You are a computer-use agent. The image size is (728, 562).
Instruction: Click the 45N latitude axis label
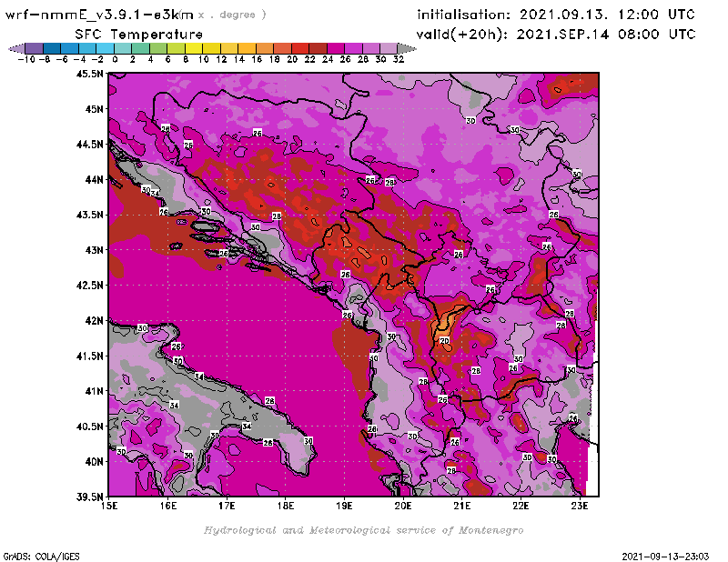tap(94, 109)
